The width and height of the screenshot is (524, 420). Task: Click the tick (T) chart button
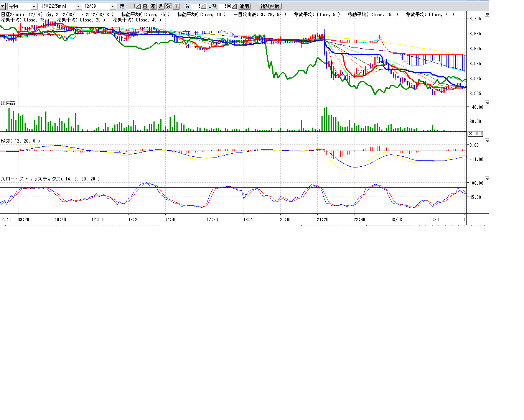tap(176, 7)
